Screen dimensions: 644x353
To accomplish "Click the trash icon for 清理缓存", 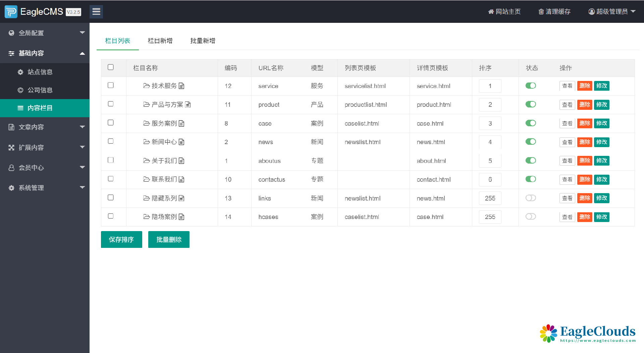I will click(x=541, y=12).
